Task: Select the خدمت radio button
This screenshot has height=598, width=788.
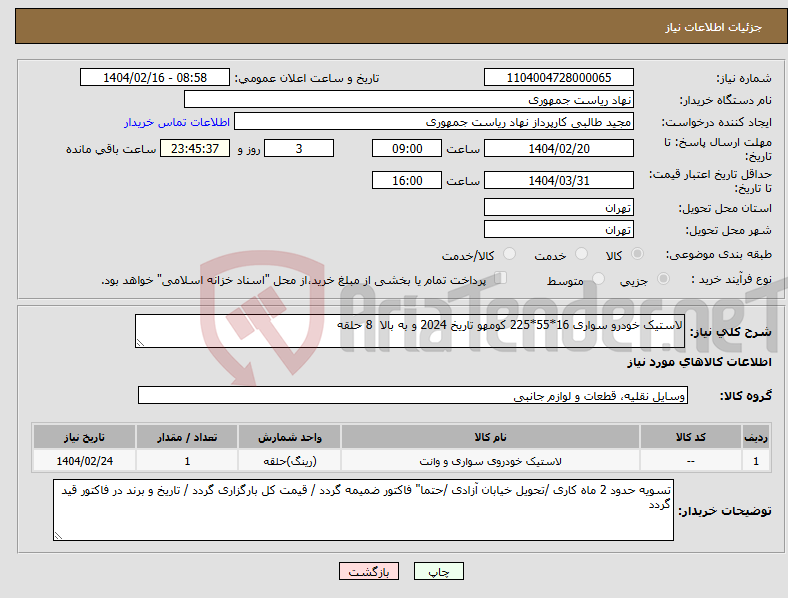Action: pos(581,254)
